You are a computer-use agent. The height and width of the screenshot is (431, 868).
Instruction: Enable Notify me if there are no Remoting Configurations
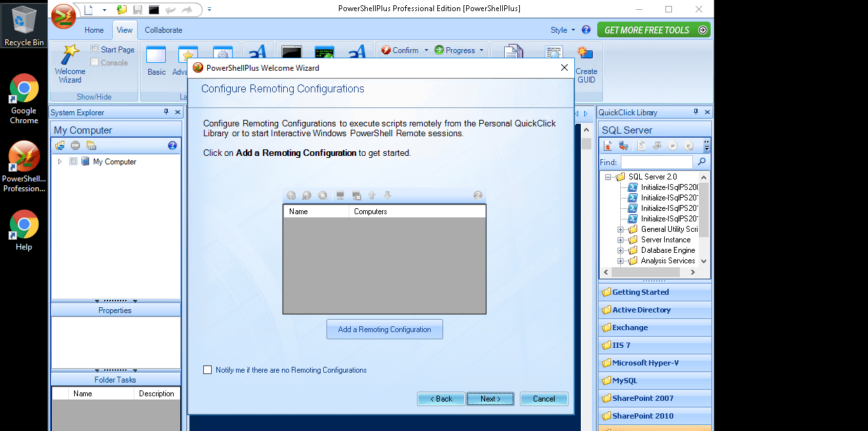[208, 370]
